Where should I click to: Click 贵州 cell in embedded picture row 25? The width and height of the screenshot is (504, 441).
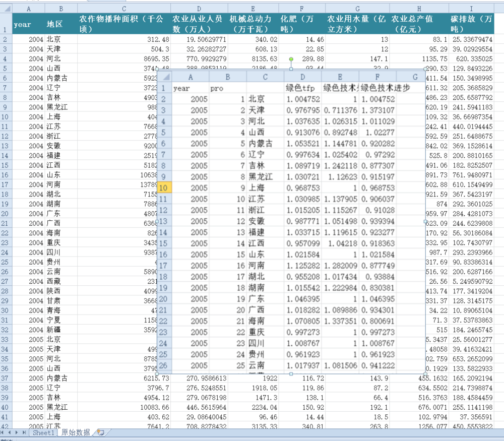265,354
